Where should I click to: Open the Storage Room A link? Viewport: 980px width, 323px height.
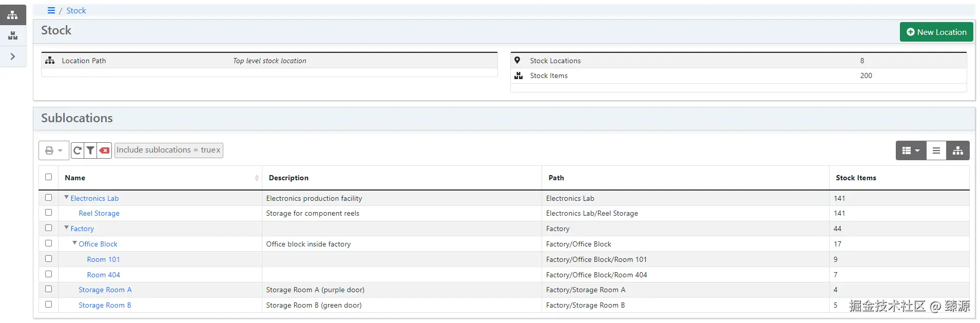tap(105, 290)
